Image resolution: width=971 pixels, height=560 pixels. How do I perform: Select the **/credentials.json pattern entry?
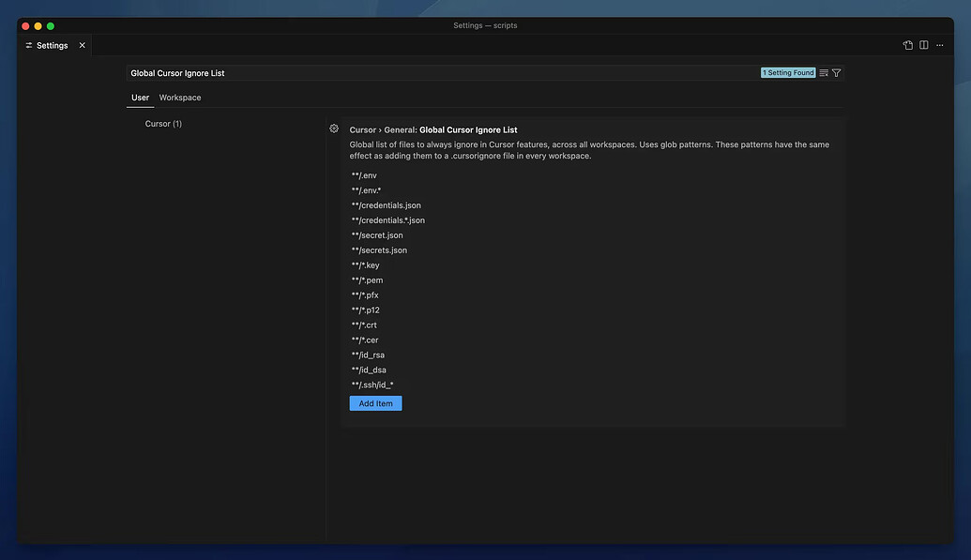click(385, 204)
